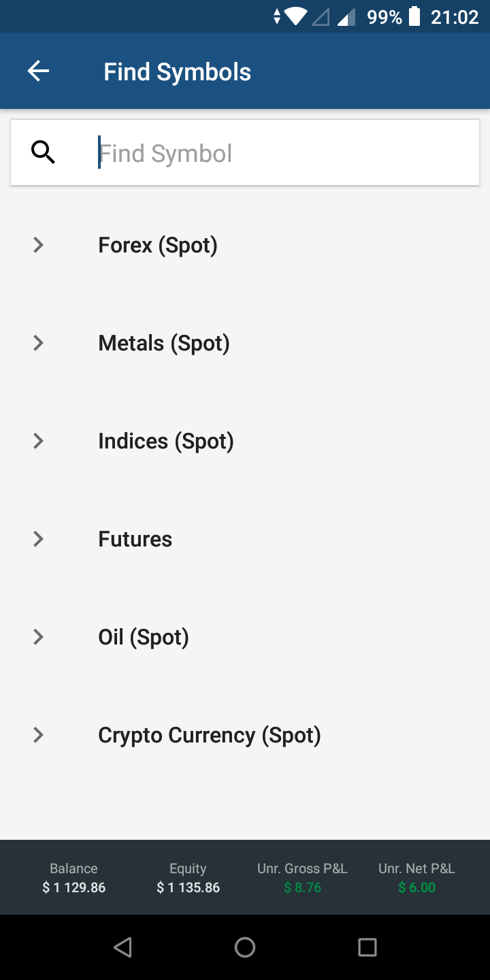Expand Metals (Spot) chevron

click(39, 343)
